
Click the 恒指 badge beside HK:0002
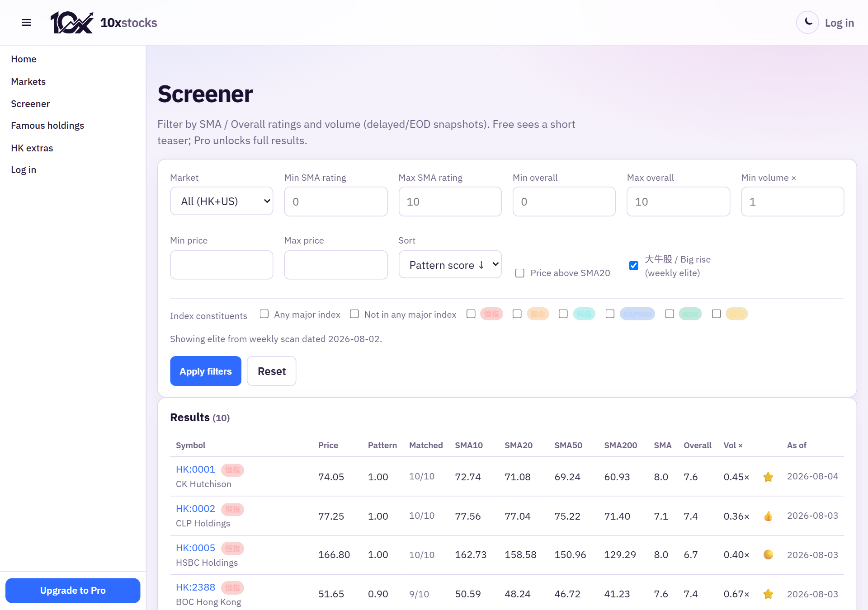232,509
